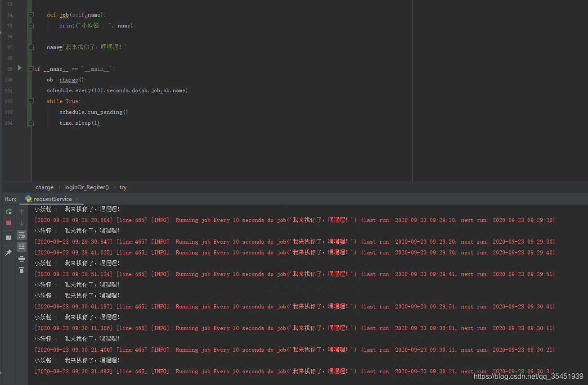The image size is (588, 385).
Task: Stop the running script
Action: coord(9,223)
